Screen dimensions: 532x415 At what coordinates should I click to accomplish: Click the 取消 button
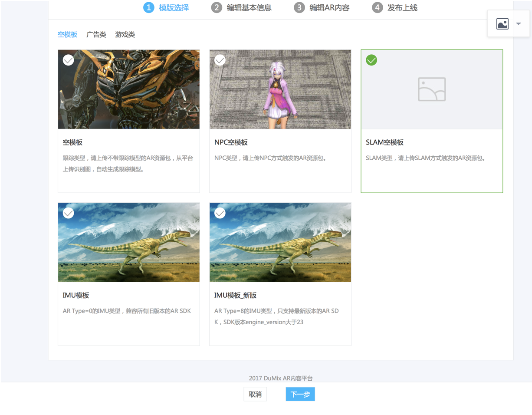coord(255,394)
